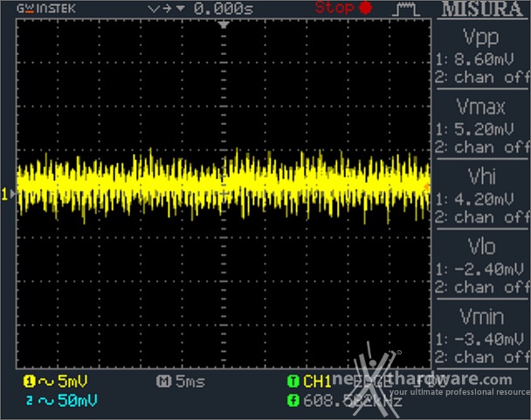The height and width of the screenshot is (420, 531).
Task: Select the Vlo measurement menu item
Action: click(x=482, y=265)
